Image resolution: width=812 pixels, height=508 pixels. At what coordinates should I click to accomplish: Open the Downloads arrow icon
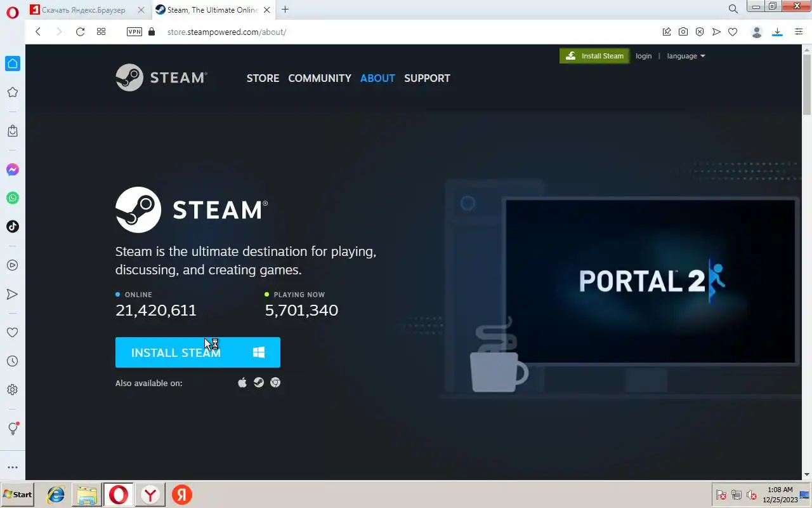777,32
